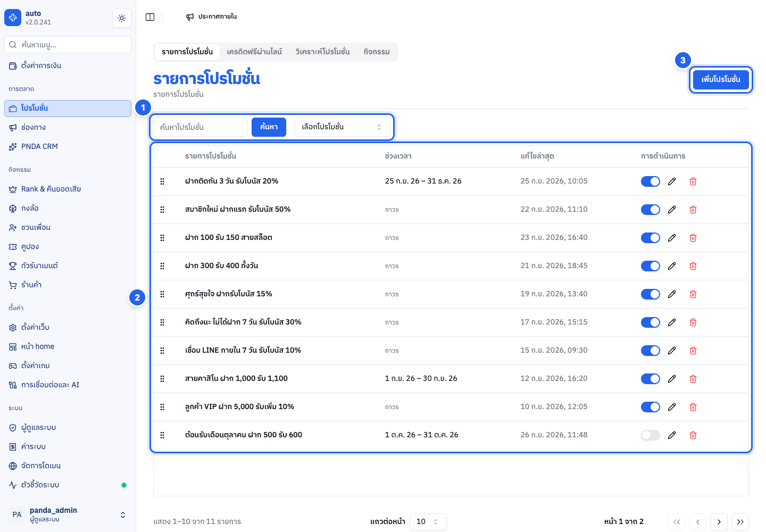
Task: Open the เลือกโปรโมชั่น dropdown
Action: point(342,127)
